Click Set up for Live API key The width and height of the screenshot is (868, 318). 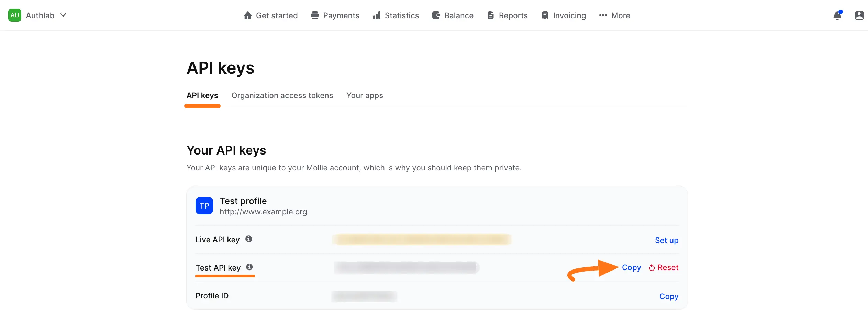pos(666,240)
